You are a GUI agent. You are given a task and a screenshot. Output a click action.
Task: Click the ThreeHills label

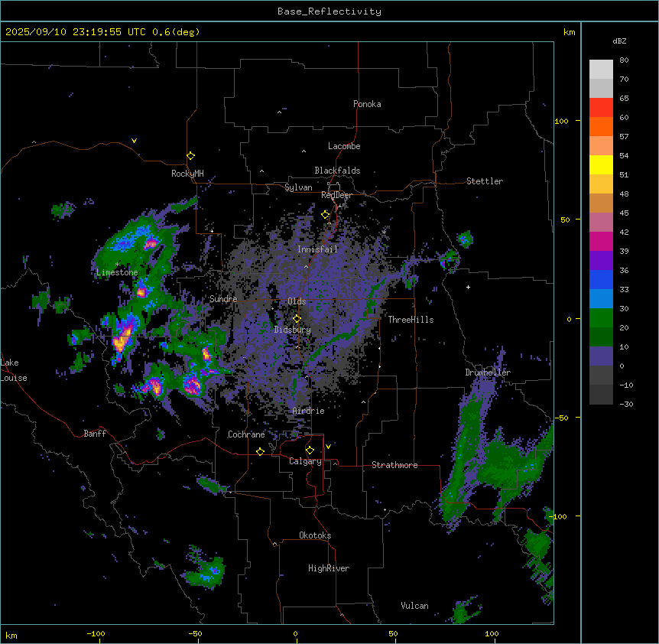(411, 320)
